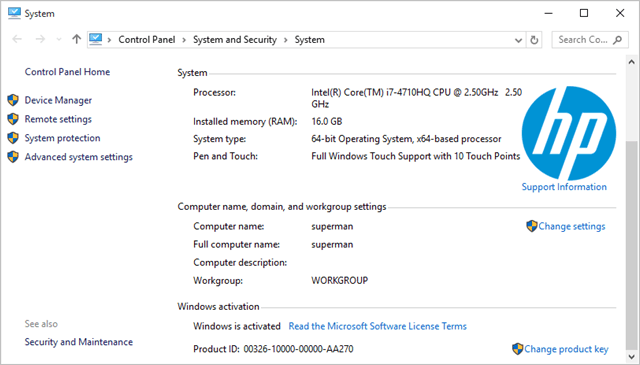
Task: Expand chevron after Control Panel breadcrumb
Action: click(184, 40)
